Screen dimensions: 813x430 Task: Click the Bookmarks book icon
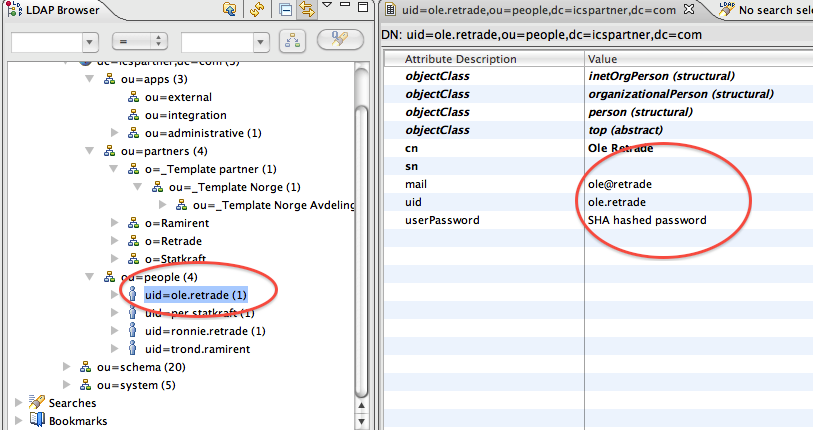click(x=37, y=419)
